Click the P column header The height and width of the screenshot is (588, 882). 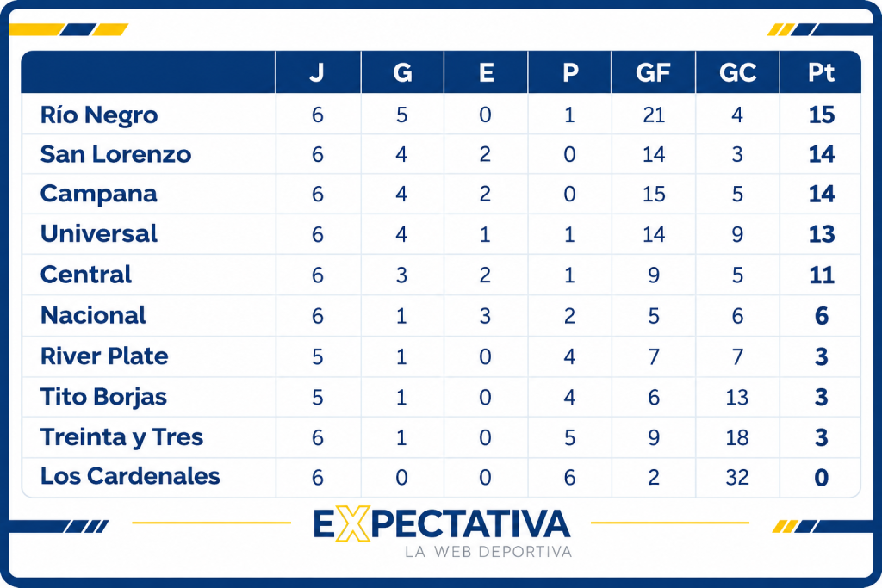(570, 72)
